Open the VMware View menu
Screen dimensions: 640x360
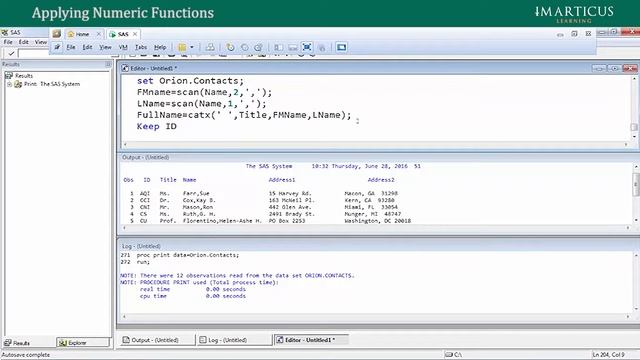(105, 47)
